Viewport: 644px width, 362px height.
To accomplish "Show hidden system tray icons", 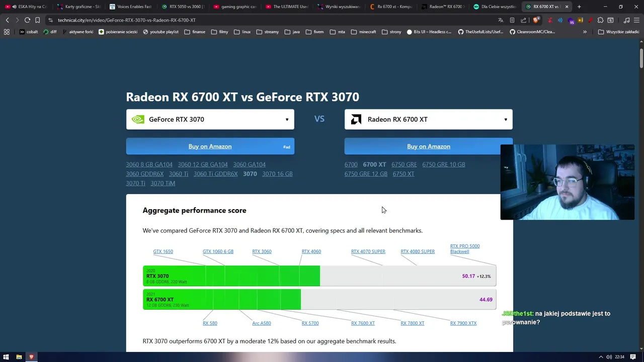I will (x=600, y=357).
